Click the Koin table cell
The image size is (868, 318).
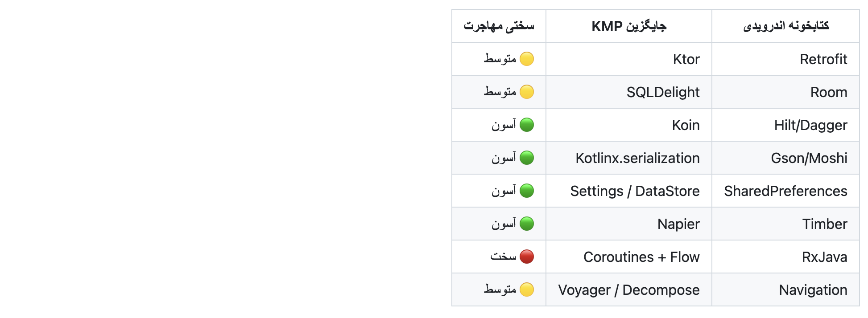tap(686, 125)
